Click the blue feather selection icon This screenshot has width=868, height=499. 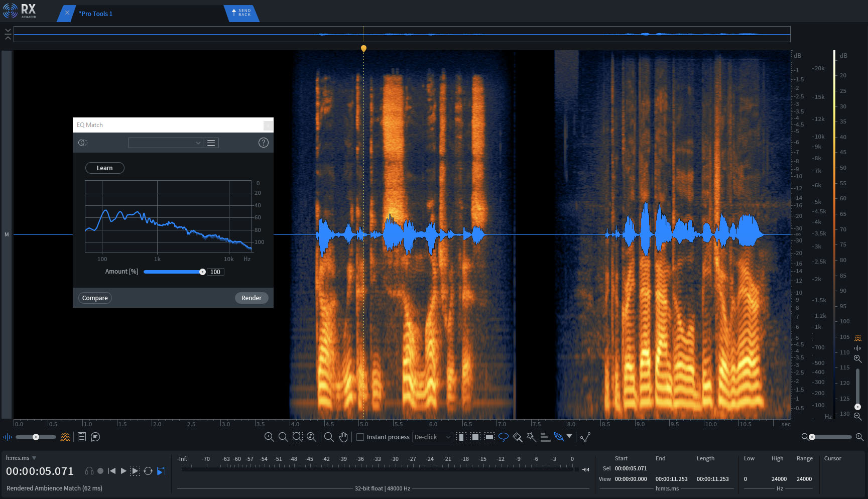coord(559,437)
